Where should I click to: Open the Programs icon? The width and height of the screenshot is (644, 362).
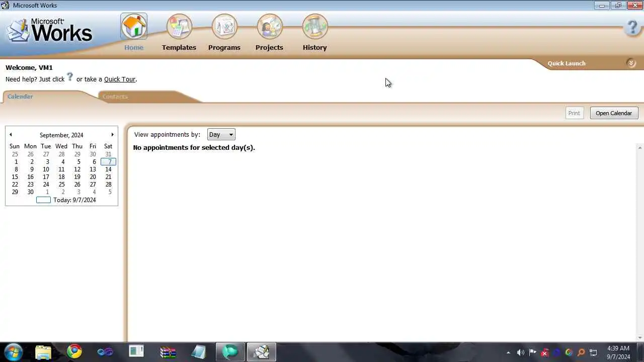(x=224, y=26)
